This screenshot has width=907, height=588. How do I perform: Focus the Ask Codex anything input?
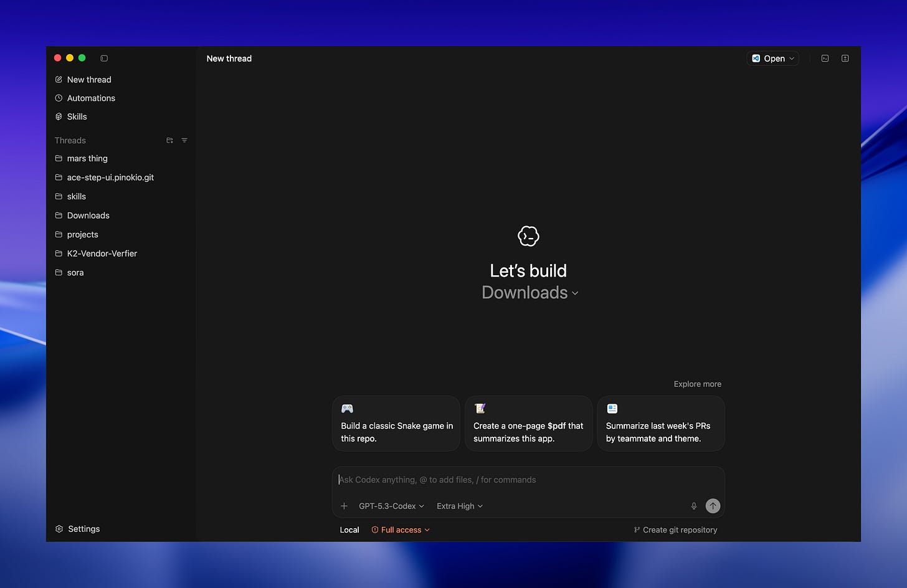pyautogui.click(x=528, y=480)
